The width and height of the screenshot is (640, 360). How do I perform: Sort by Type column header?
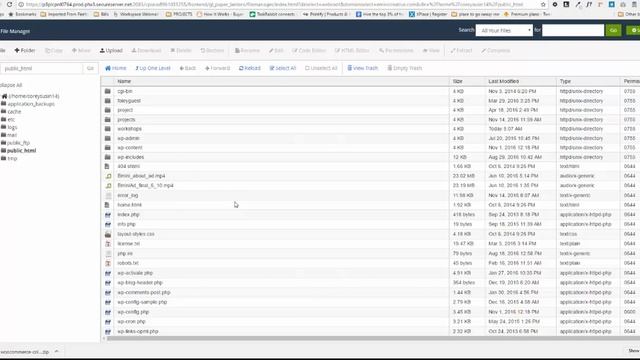coord(565,81)
